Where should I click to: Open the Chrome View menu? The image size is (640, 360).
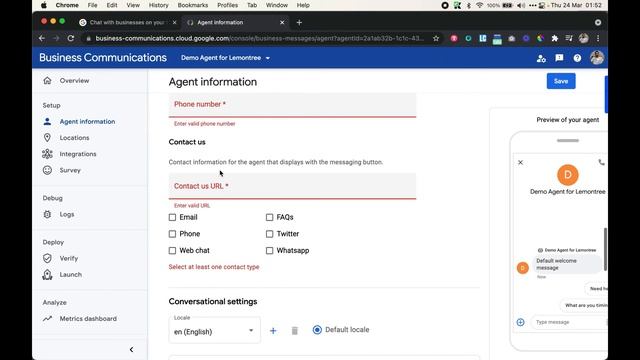(x=133, y=5)
